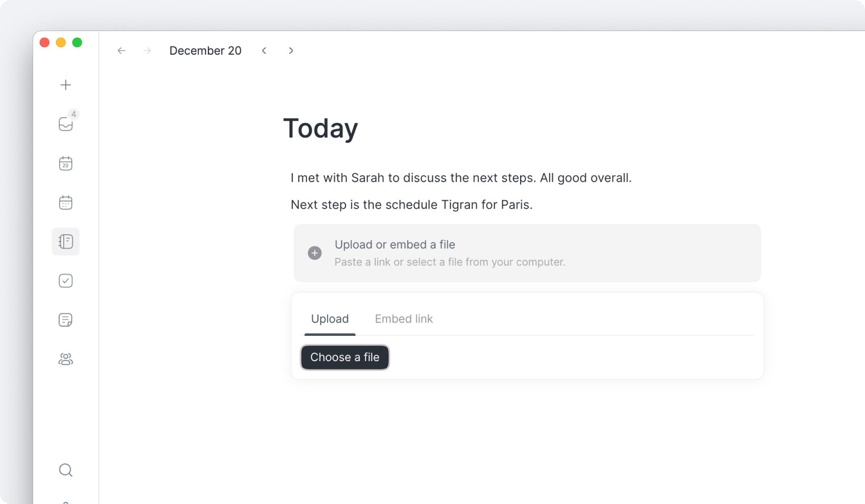
Task: Switch to the Upload tab
Action: 330,319
